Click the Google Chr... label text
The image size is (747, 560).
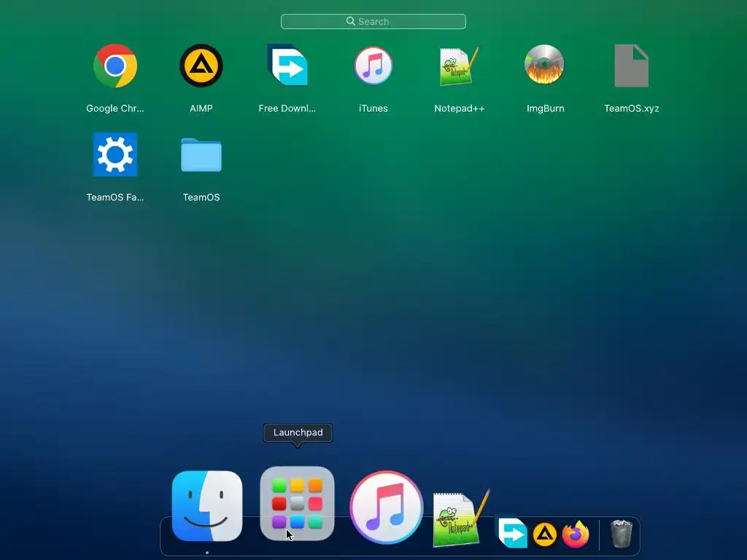click(115, 108)
